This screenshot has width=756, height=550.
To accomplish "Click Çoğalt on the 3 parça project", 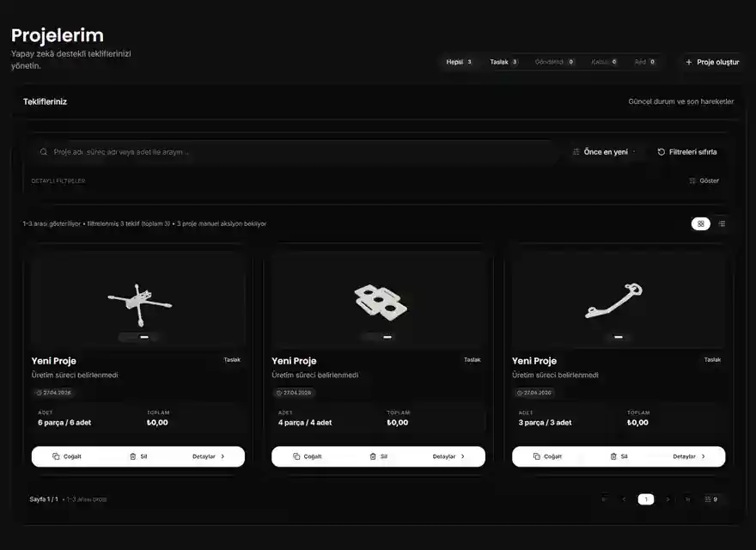I will click(x=547, y=456).
